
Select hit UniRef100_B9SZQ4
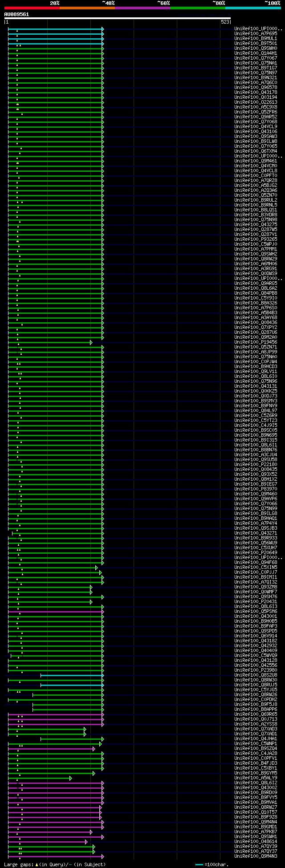click(x=256, y=748)
